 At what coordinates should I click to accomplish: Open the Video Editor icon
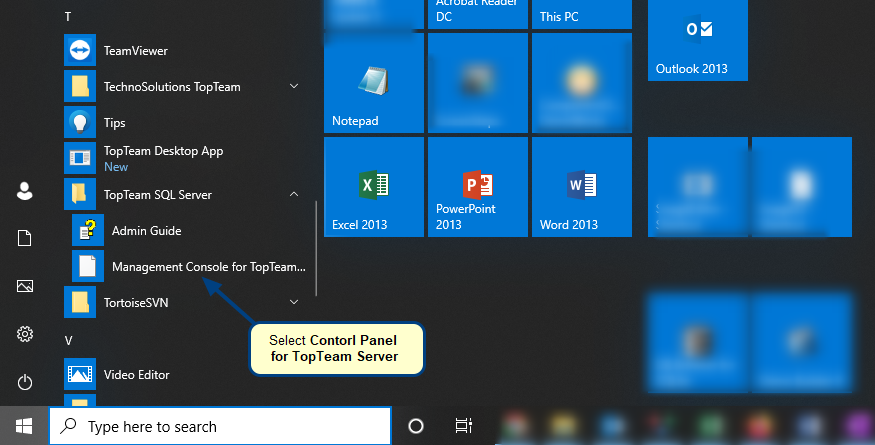click(80, 374)
